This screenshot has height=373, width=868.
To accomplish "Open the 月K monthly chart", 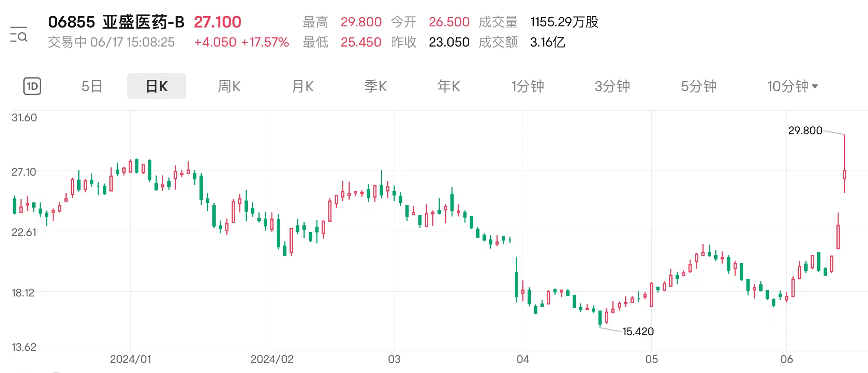I will tap(303, 86).
